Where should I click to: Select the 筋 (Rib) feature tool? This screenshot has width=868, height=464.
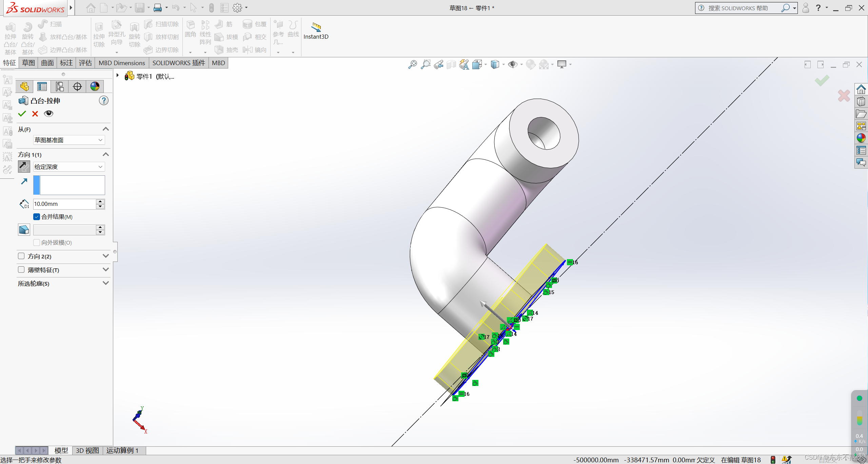coord(224,24)
